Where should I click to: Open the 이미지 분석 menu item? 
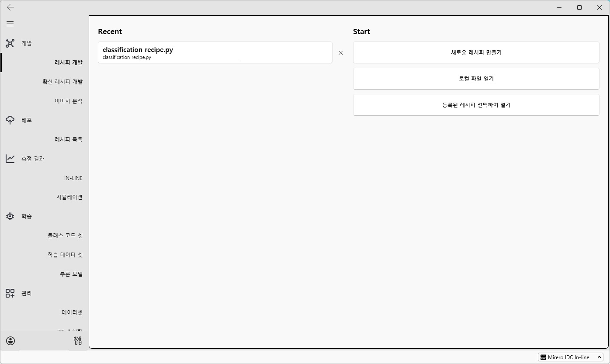click(x=68, y=101)
